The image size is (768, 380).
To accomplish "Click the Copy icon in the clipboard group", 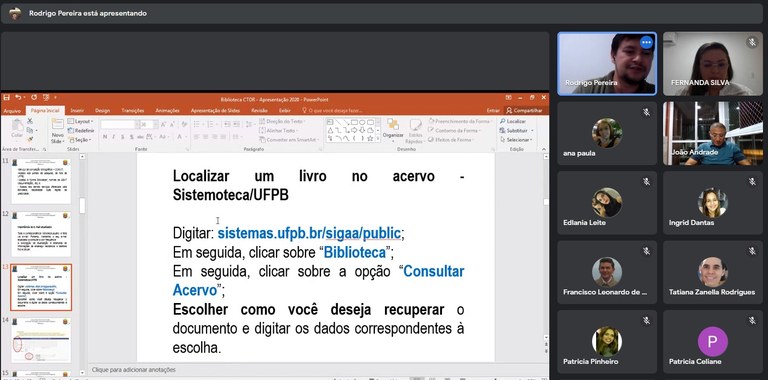I will coord(30,130).
